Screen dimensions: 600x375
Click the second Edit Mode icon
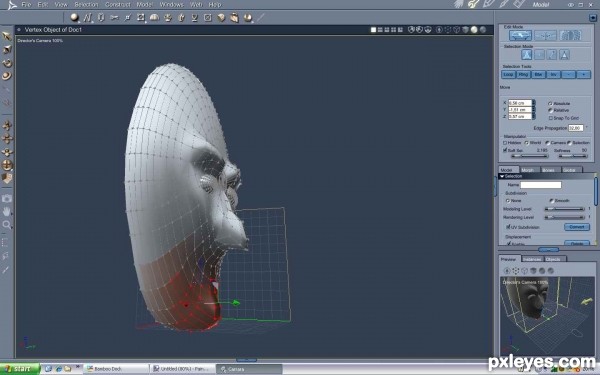point(545,36)
